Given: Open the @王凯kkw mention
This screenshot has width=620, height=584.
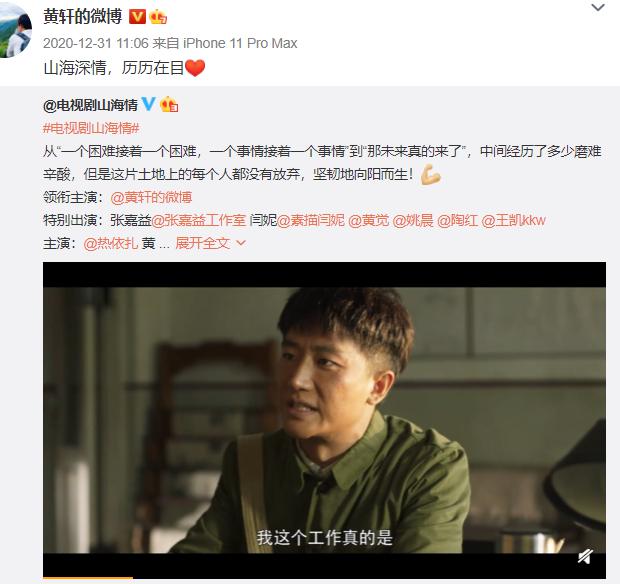Looking at the screenshot, I should (514, 220).
